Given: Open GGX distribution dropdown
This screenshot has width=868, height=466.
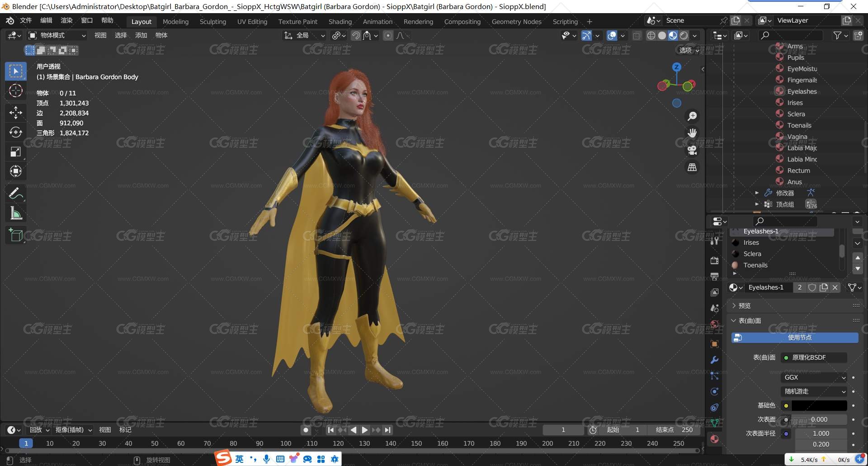Looking at the screenshot, I should click(x=814, y=377).
